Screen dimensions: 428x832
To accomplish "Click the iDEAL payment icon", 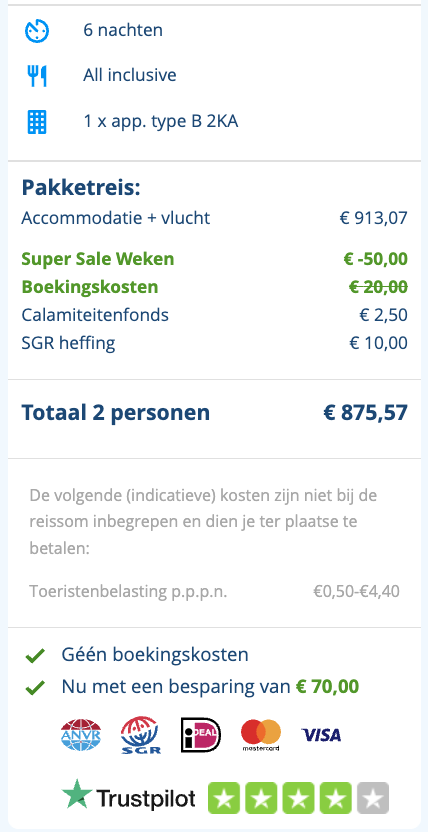I will 200,735.
